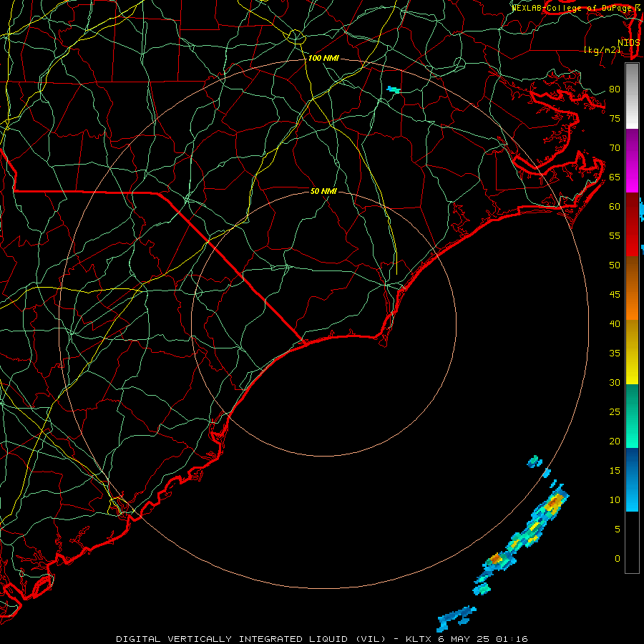
Task: Click the 80 value on the color scale
Action: [615, 89]
